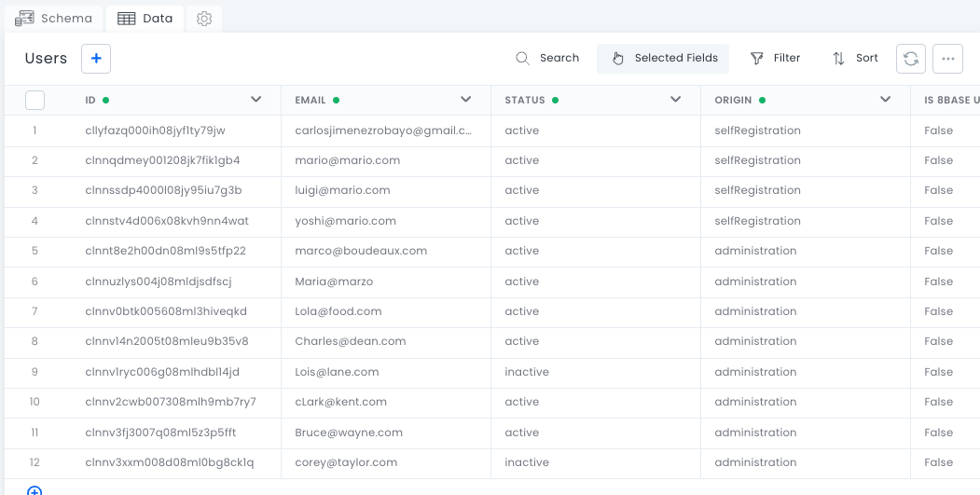The width and height of the screenshot is (980, 495).
Task: Open the three-dots more options menu
Action: point(947,59)
